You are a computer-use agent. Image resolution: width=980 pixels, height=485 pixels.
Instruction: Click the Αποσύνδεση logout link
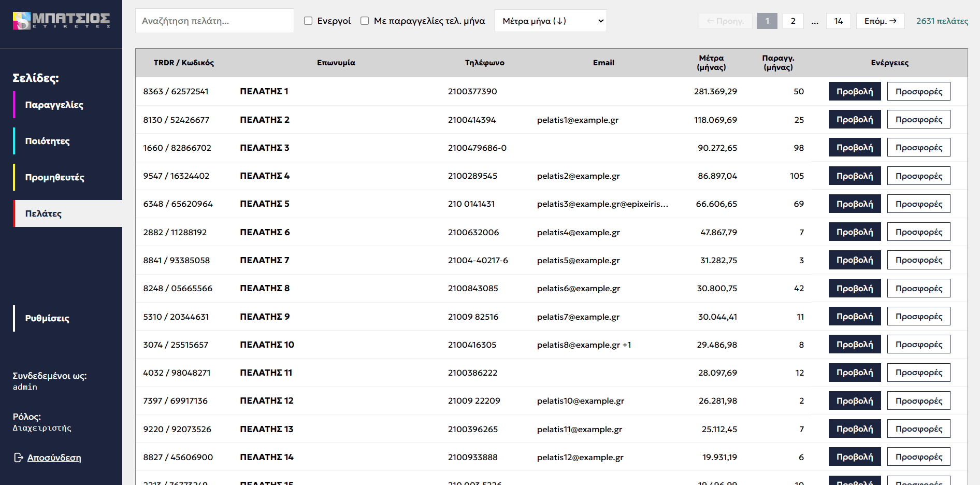[x=54, y=458]
